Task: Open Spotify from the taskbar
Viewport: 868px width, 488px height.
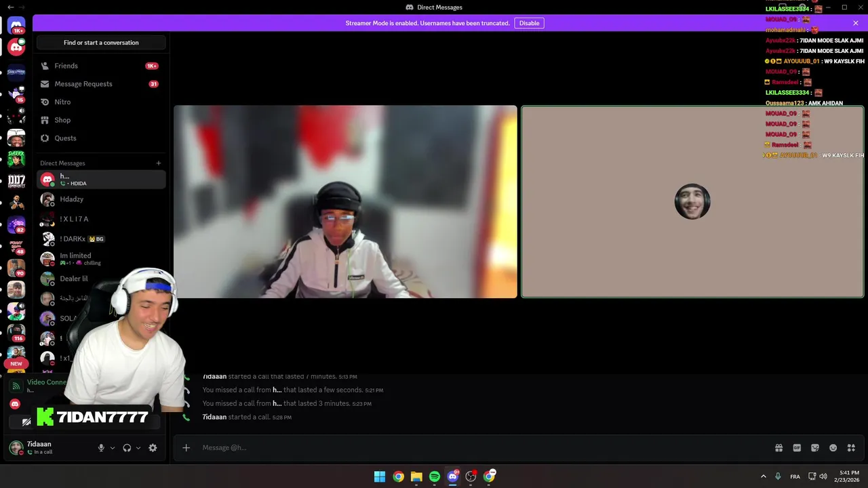Action: (435, 476)
